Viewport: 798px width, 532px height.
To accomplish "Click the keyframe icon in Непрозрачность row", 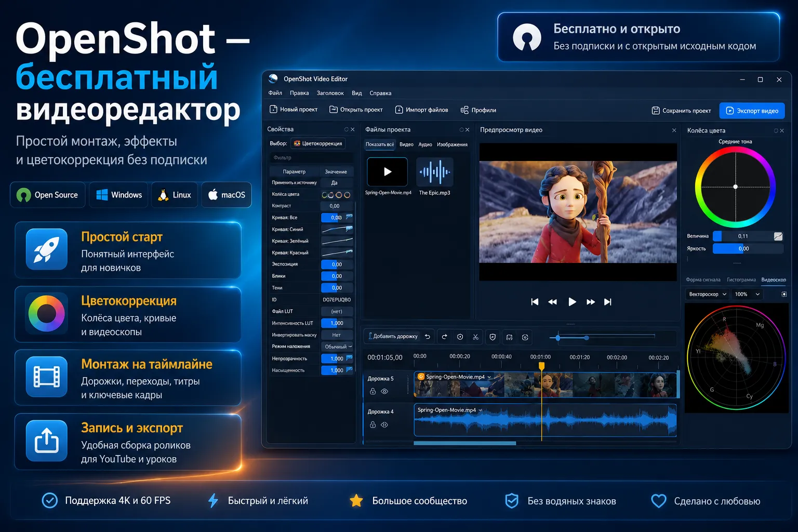I will pyautogui.click(x=349, y=358).
